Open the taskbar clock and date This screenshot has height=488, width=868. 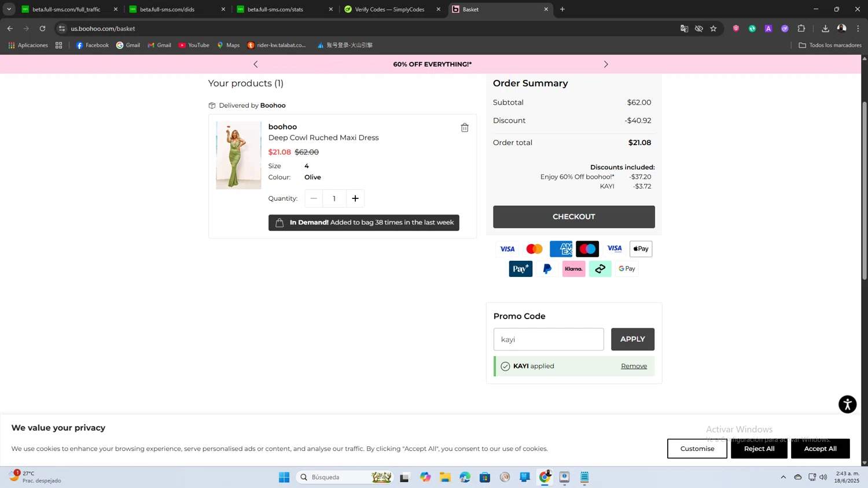point(847,477)
